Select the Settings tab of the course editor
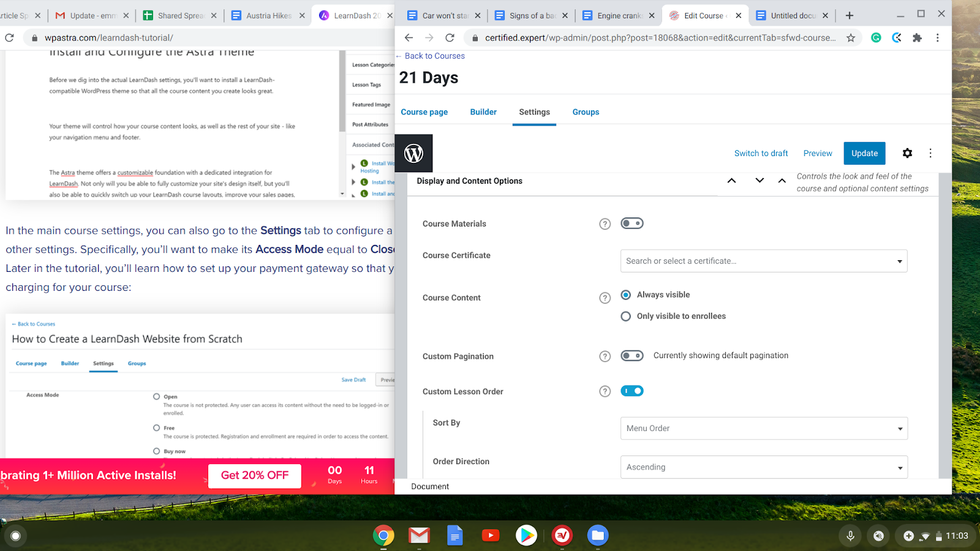Viewport: 980px width, 551px height. coord(534,112)
